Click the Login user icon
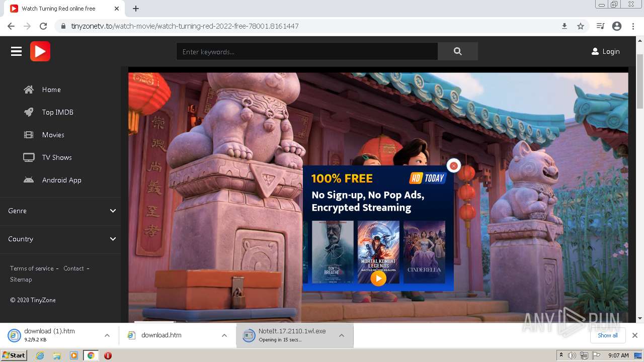 pos(595,51)
